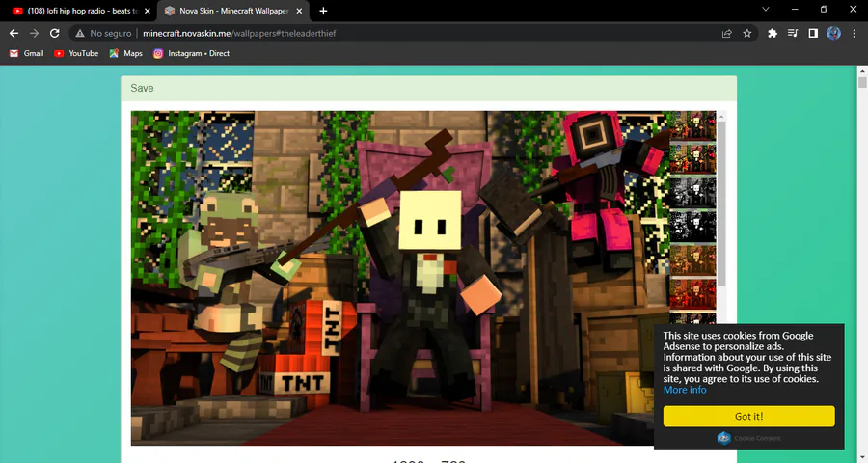Open the Gmail bookmark
Screen dimensions: 868x463
pyautogui.click(x=27, y=53)
